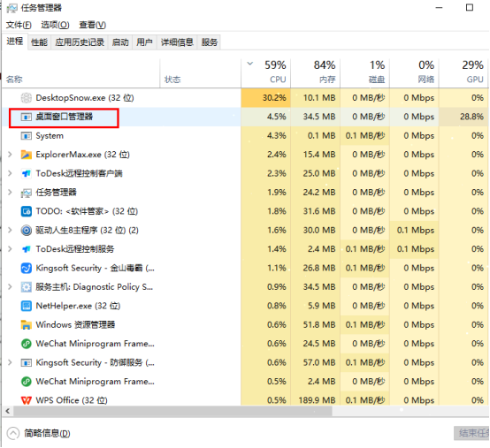This screenshot has width=490, height=448.
Task: Select the WPS Office (32 位) name
Action: [72, 400]
